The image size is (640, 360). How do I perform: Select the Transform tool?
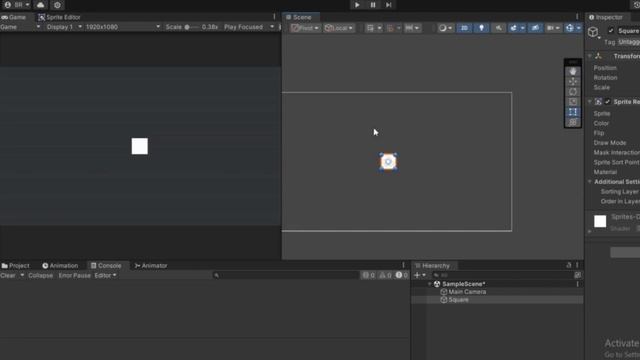573,122
